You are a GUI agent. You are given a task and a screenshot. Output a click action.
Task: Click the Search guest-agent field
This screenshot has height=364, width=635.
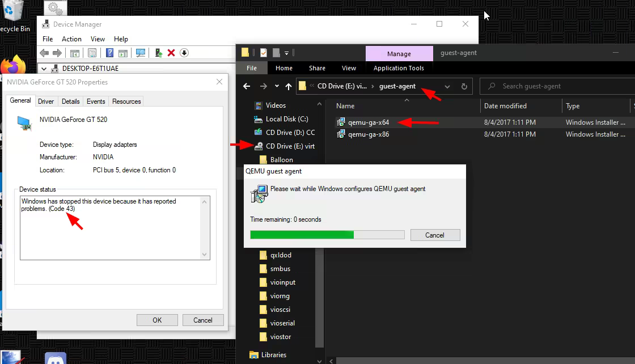point(557,86)
